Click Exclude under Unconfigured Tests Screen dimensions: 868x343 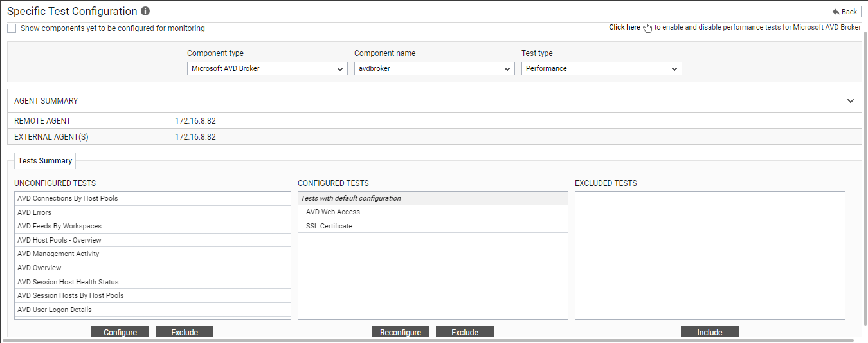(x=185, y=332)
